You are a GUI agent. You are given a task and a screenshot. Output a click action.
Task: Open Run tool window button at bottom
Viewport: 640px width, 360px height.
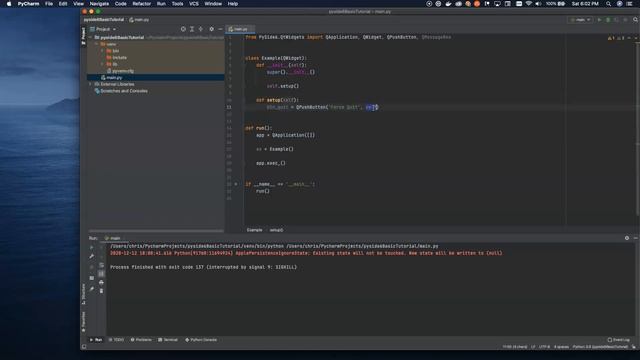coord(96,340)
